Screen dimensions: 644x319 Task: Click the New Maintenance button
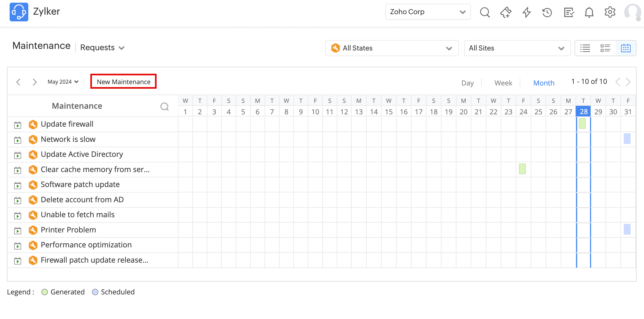point(123,82)
